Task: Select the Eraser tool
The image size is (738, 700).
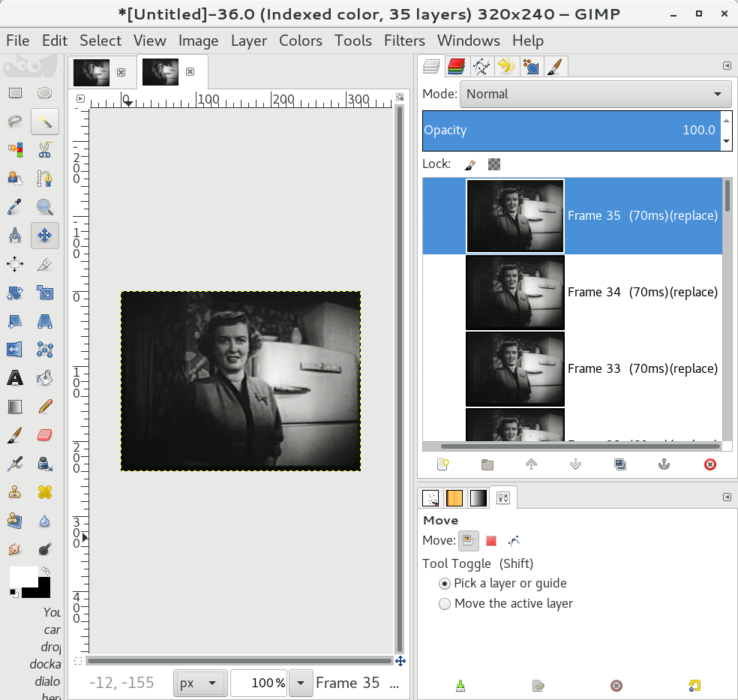Action: 44,434
